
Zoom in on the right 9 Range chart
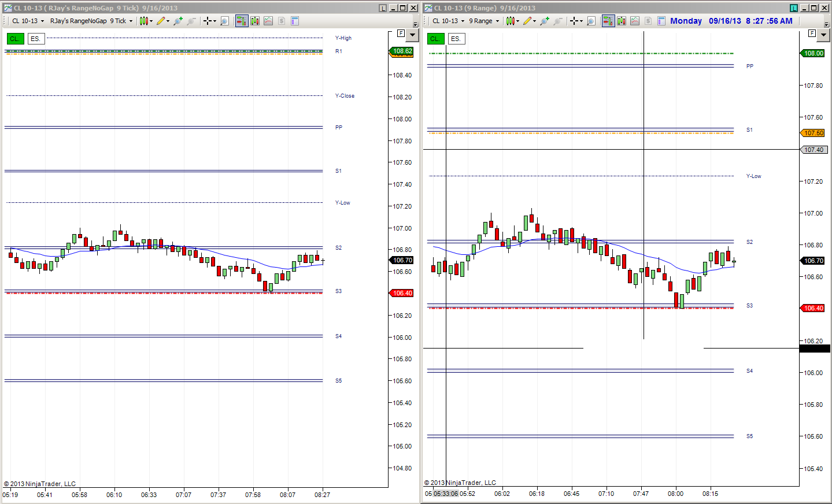545,21
